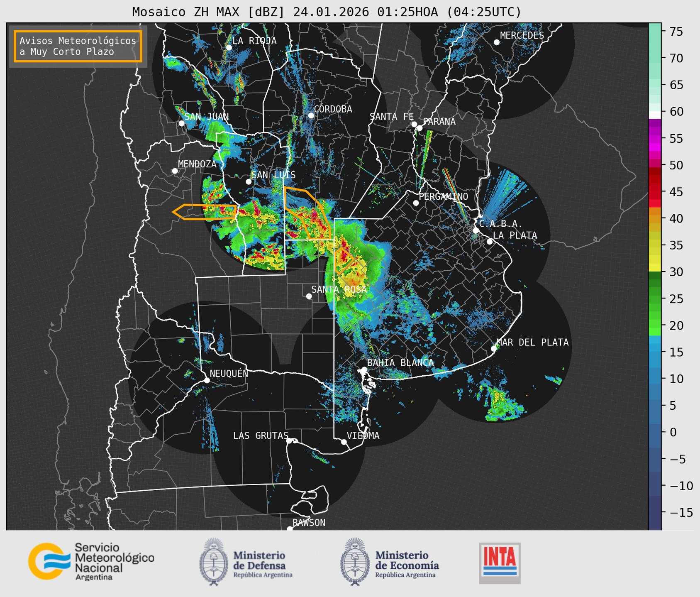Screen dimensions: 700x597
Task: Click the white dot marking Mendoza
Action: (x=175, y=171)
